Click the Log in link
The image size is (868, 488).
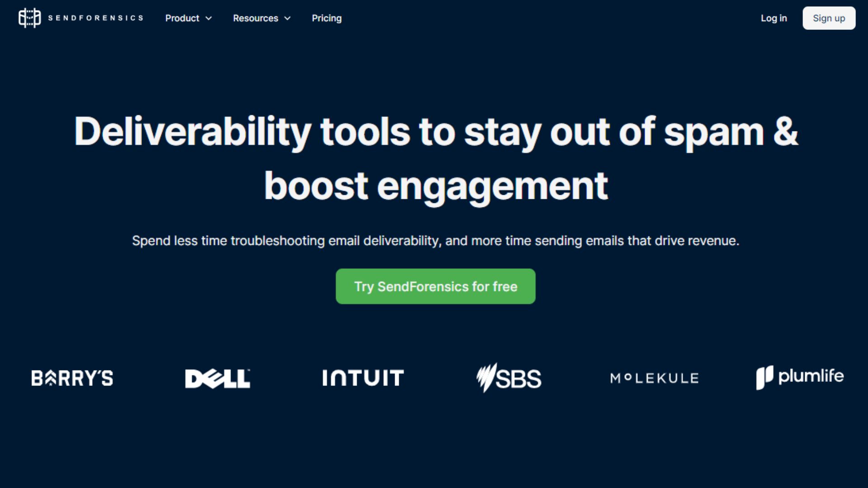(x=774, y=18)
